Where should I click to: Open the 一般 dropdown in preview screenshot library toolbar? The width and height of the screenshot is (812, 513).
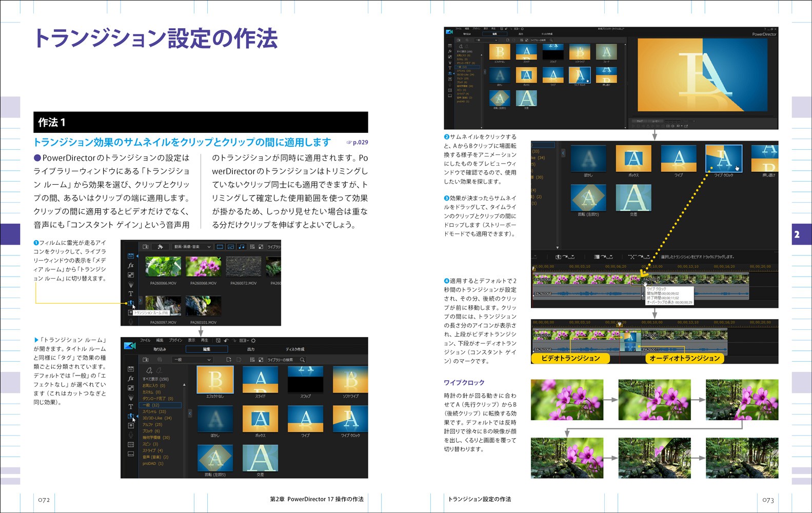click(487, 40)
